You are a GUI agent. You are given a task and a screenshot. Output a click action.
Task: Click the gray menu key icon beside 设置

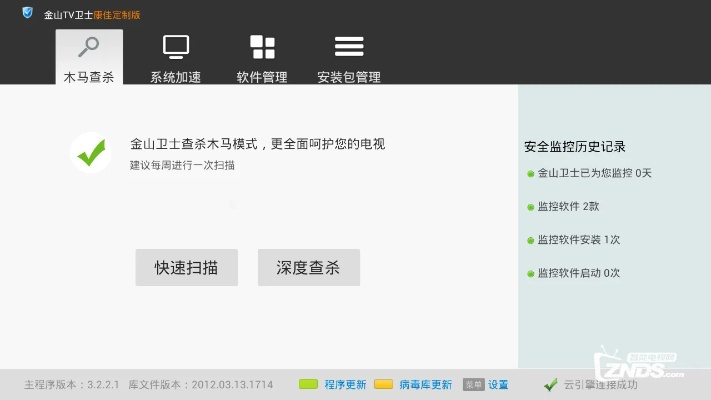pyautogui.click(x=473, y=384)
